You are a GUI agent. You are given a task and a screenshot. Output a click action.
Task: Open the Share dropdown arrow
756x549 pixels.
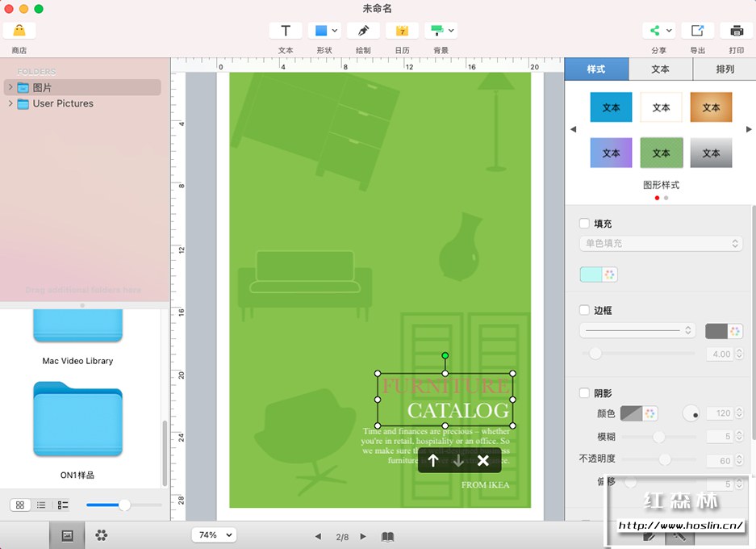(669, 31)
